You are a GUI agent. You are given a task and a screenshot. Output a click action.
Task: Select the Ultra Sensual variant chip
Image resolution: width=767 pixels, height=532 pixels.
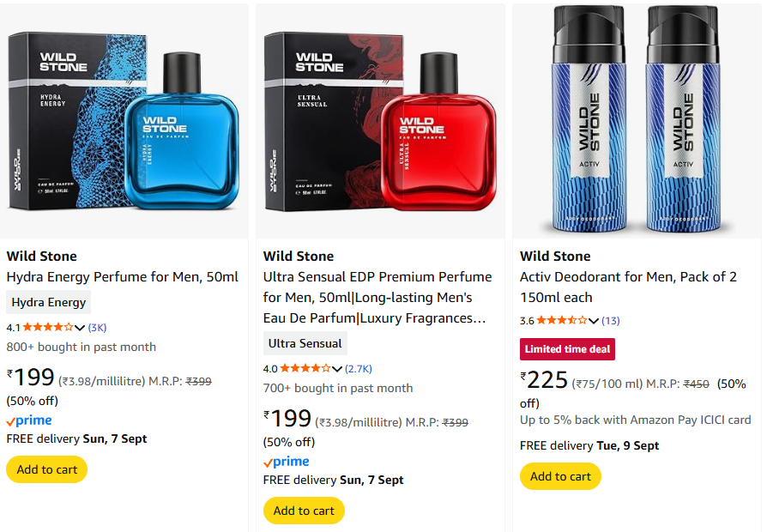305,343
